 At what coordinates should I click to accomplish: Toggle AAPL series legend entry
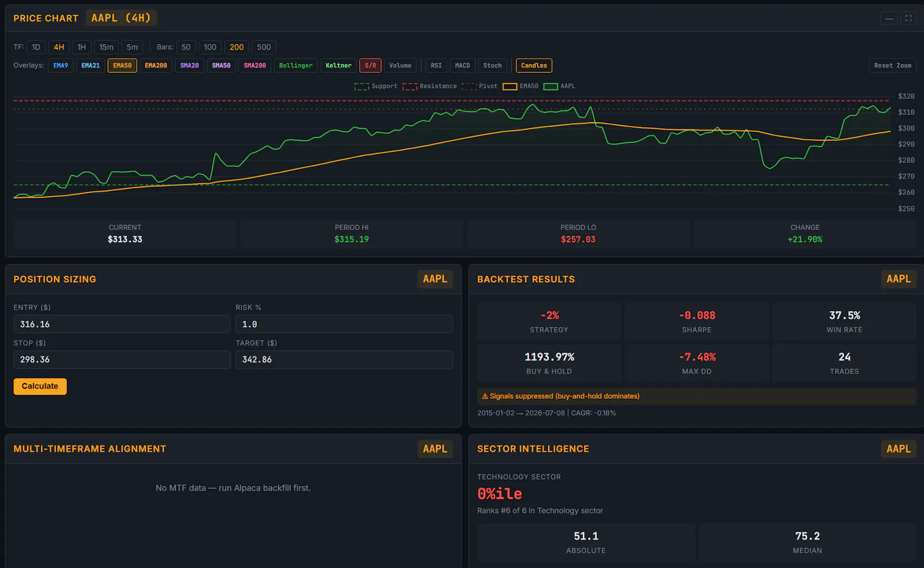[559, 87]
